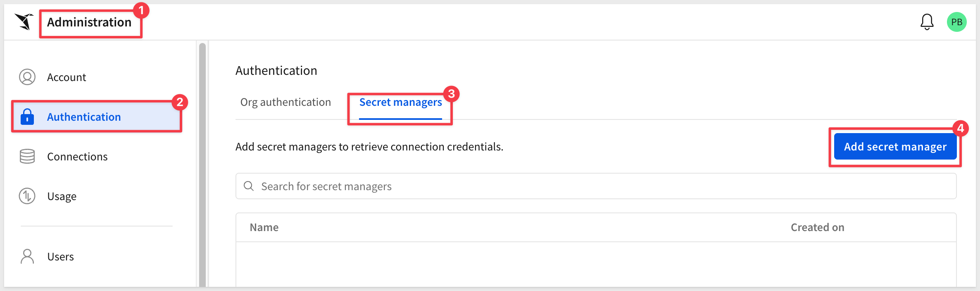980x291 pixels.
Task: Open the Connections sidebar label
Action: (77, 157)
